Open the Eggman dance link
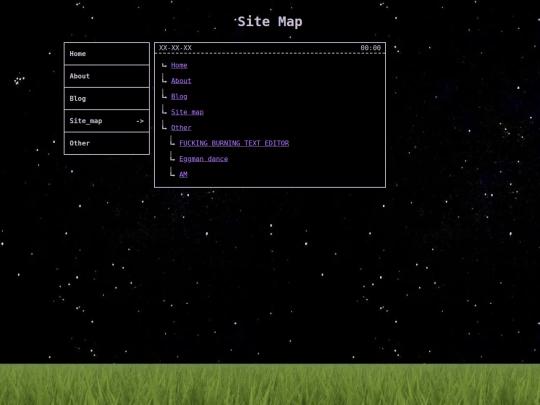The image size is (540, 405). pos(204,159)
